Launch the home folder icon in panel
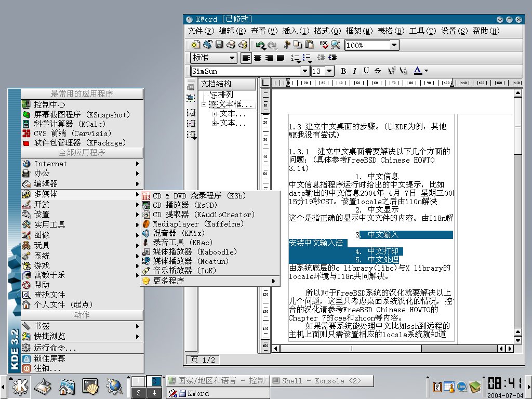 pos(66,387)
